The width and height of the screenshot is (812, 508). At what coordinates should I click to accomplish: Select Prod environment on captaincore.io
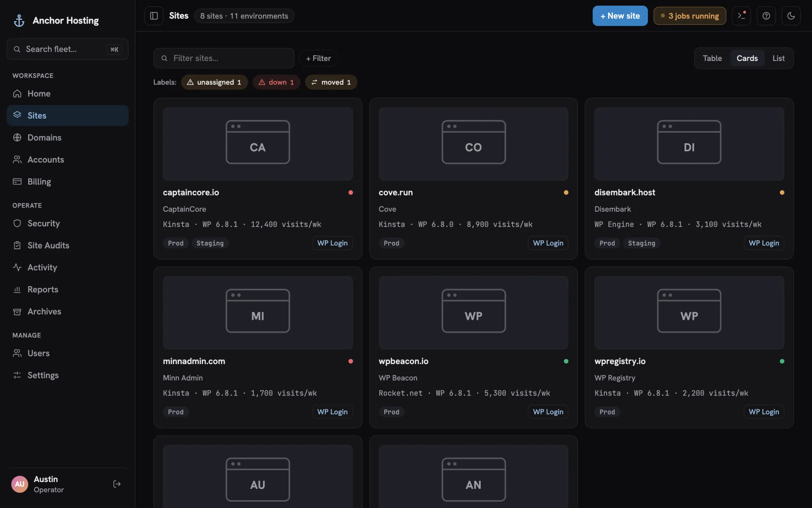(176, 243)
